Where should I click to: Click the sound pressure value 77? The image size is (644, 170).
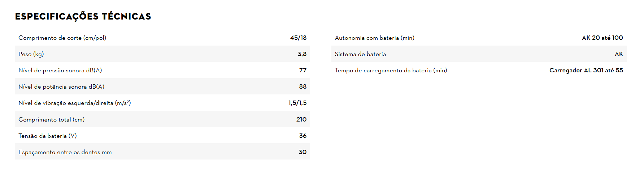tap(303, 70)
